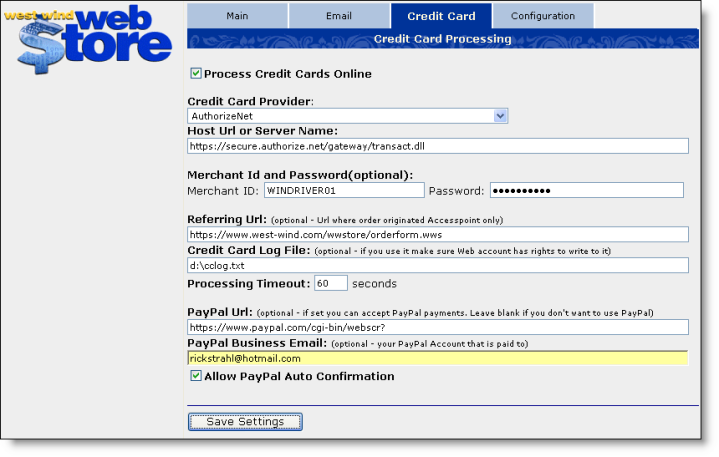
Task: Switch to the Main tab
Action: click(x=237, y=16)
